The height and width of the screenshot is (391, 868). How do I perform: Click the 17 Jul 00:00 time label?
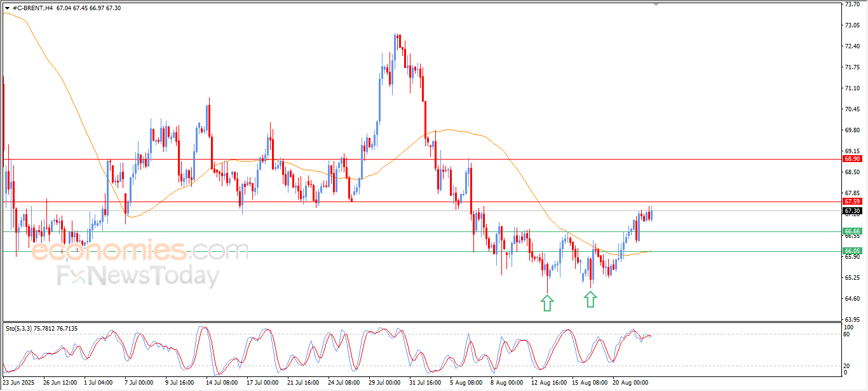(x=262, y=383)
